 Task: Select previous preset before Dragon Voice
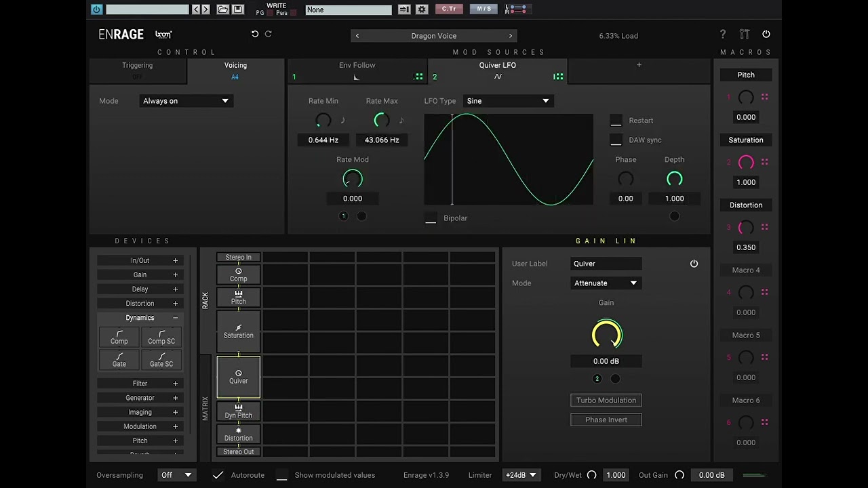coord(357,36)
